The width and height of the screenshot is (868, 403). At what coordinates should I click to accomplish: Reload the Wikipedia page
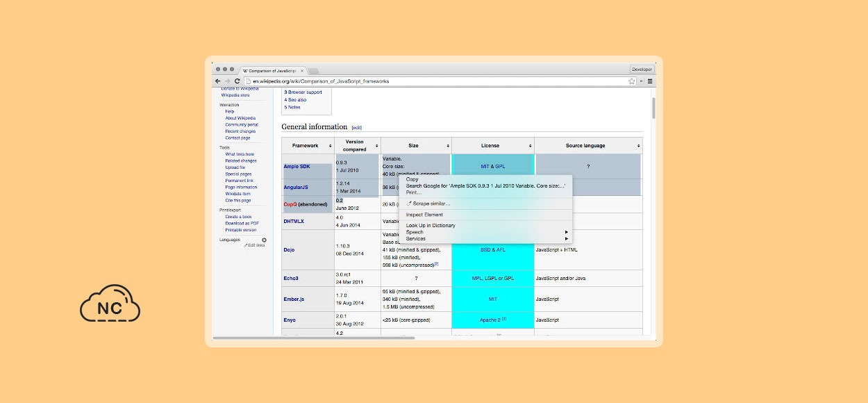coord(237,81)
